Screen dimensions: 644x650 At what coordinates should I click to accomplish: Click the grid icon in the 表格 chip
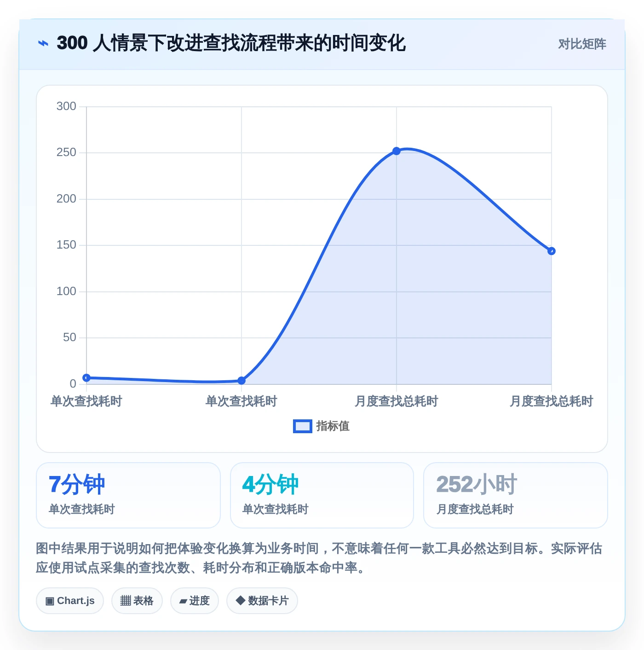(126, 601)
